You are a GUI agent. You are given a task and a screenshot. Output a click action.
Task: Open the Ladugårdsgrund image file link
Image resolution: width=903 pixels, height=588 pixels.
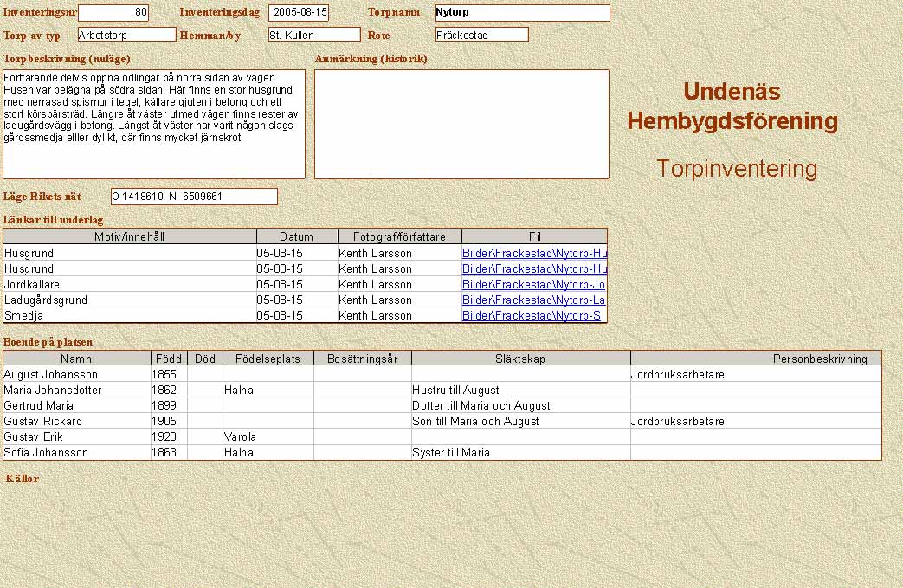click(533, 300)
